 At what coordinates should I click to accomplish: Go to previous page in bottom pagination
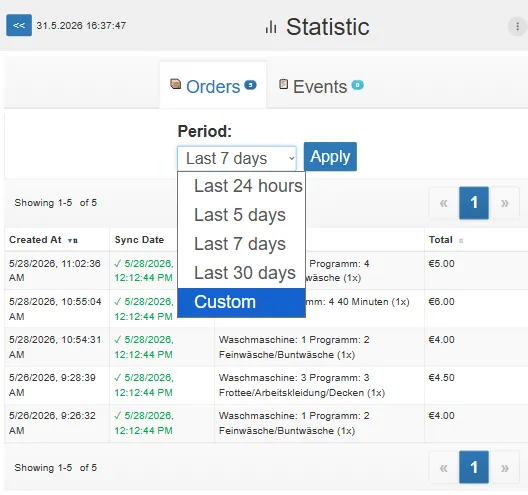444,467
